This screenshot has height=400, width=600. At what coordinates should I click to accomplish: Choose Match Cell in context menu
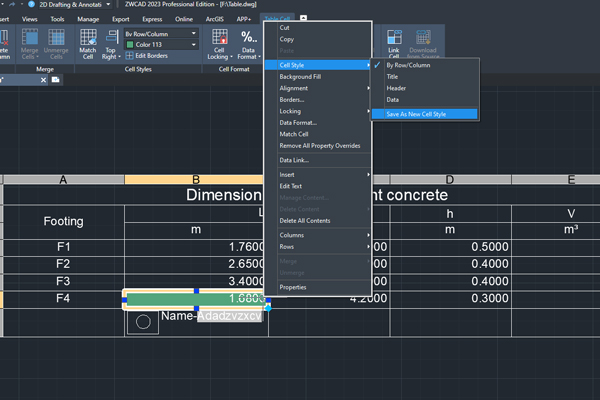coord(318,134)
